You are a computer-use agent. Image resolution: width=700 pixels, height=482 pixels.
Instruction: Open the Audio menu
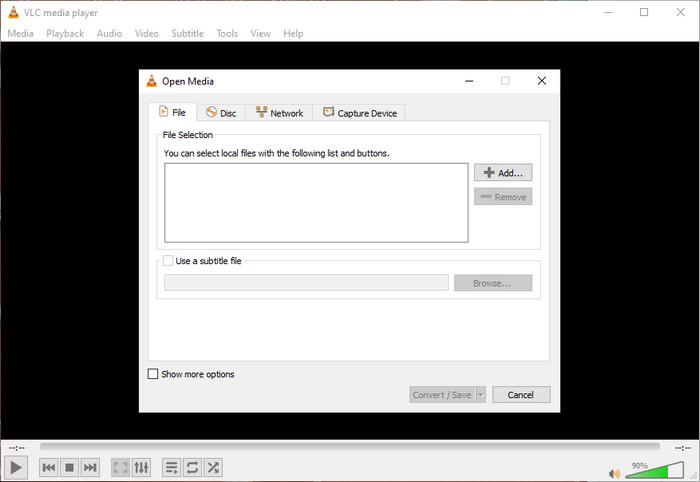(x=109, y=33)
